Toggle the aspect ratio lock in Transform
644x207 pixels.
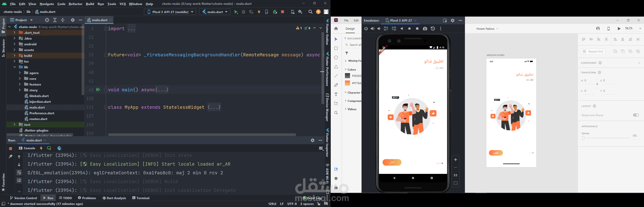pos(597,84)
